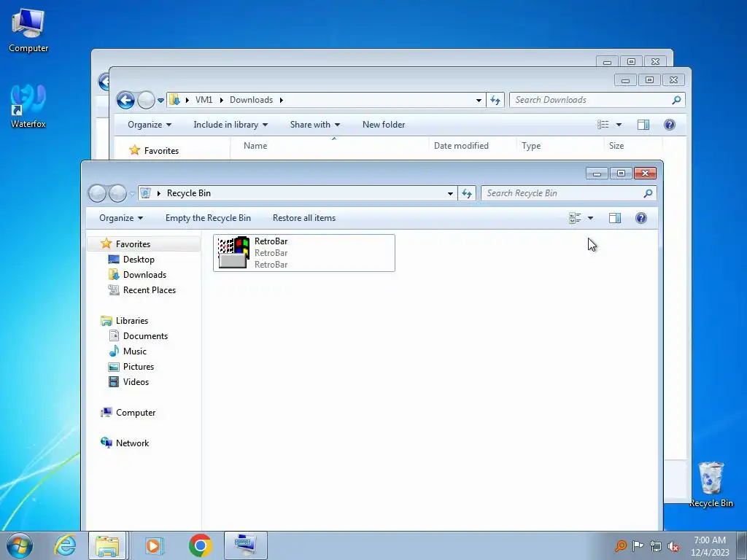This screenshot has width=747, height=560.
Task: Click the network tray icon
Action: (656, 546)
